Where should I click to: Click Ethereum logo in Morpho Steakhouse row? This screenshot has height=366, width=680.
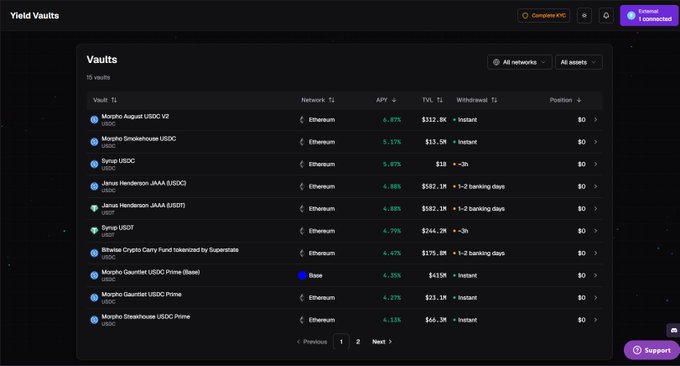coord(302,320)
